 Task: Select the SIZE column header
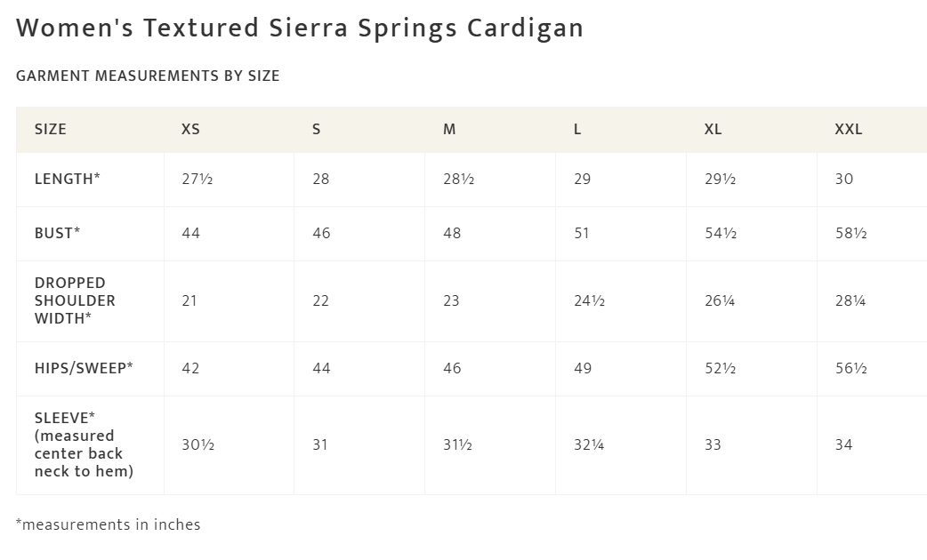51,130
